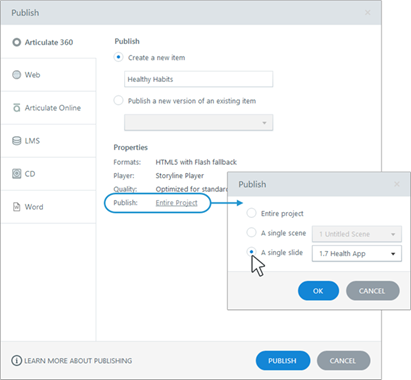
Task: Click the info icon beside Learn More
Action: coord(16,360)
